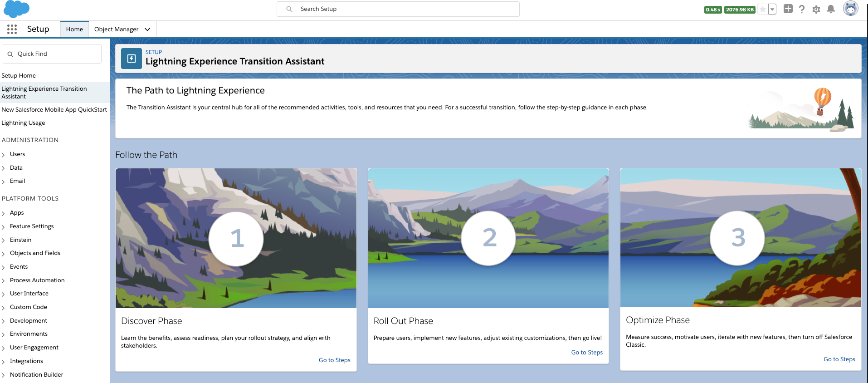The image size is (868, 383).
Task: Click the Transition Assistant page header icon
Action: (x=132, y=59)
